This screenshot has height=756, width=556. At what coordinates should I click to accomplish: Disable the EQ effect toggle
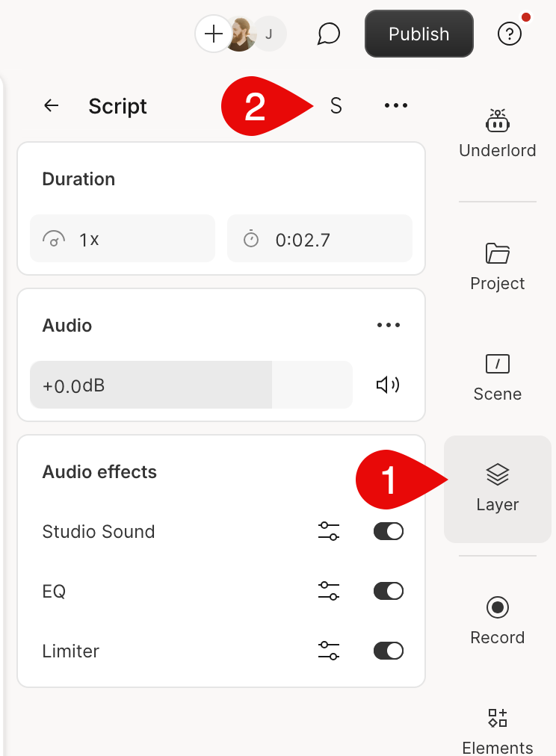(388, 591)
